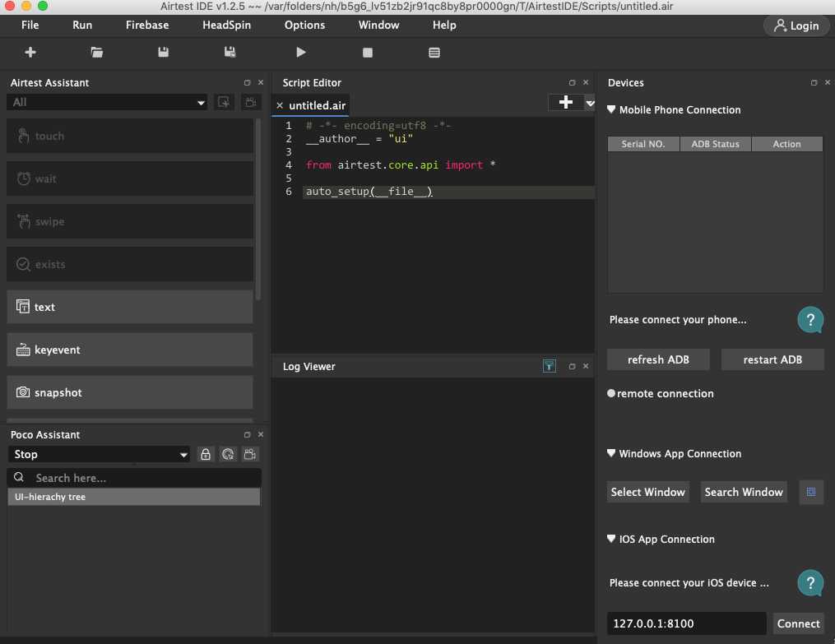
Task: Toggle the remote connection radio option
Action: (x=610, y=393)
